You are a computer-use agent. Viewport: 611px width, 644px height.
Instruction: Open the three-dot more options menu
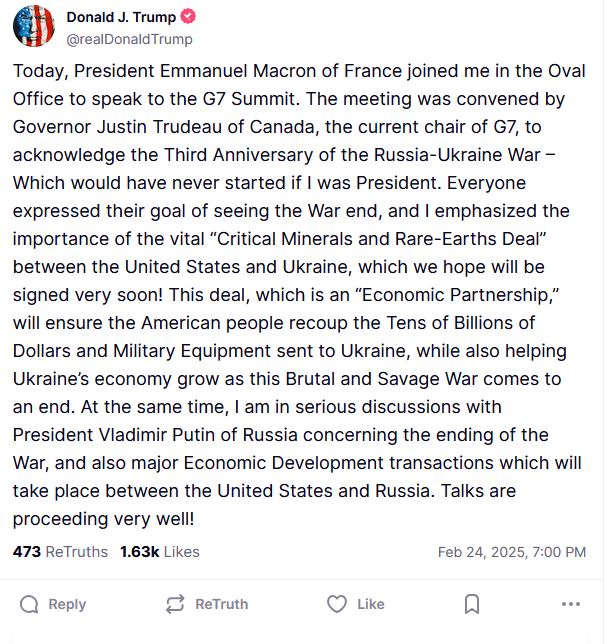(x=571, y=604)
